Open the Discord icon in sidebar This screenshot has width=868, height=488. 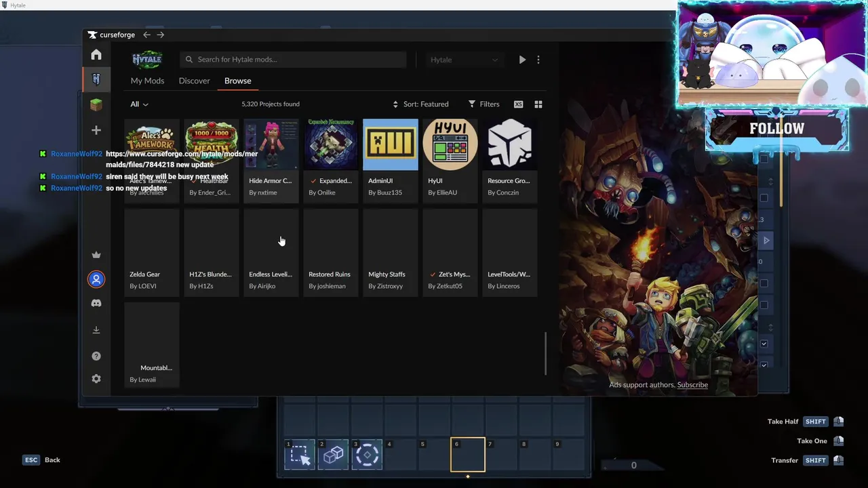pos(96,304)
